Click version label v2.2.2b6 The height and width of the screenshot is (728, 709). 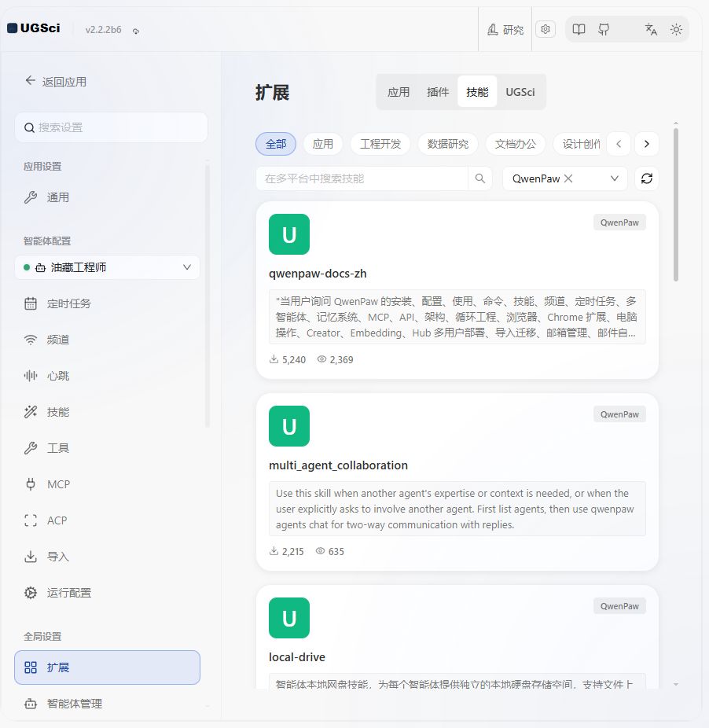coord(103,30)
